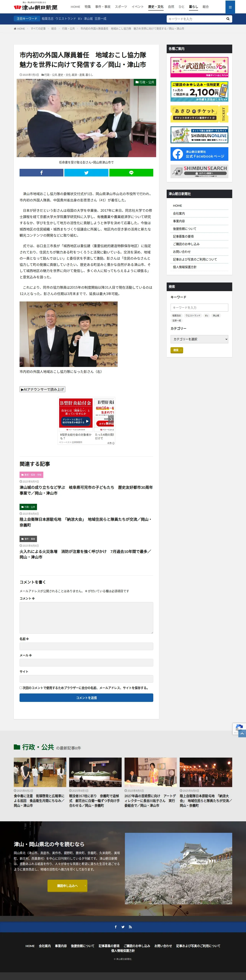Click keyword 稲葉浩志 in blue bar
This screenshot has width=246, height=980.
[x=48, y=19]
